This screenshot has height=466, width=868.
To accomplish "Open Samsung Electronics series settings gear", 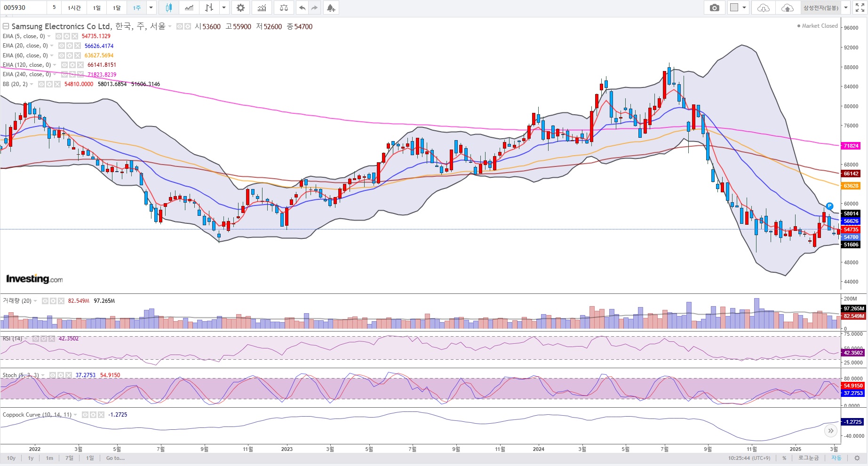I will click(x=188, y=27).
